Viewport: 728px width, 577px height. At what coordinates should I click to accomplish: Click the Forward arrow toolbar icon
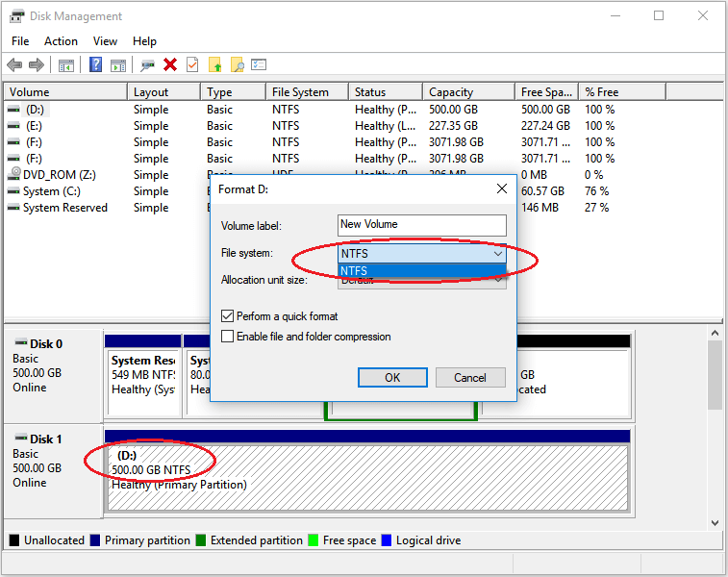(37, 65)
